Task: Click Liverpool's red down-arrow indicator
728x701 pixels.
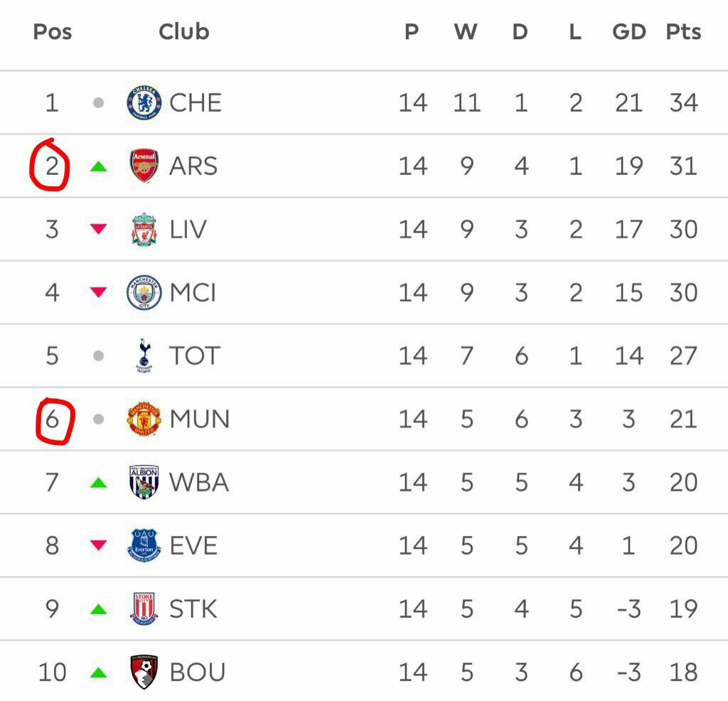Action: click(98, 229)
